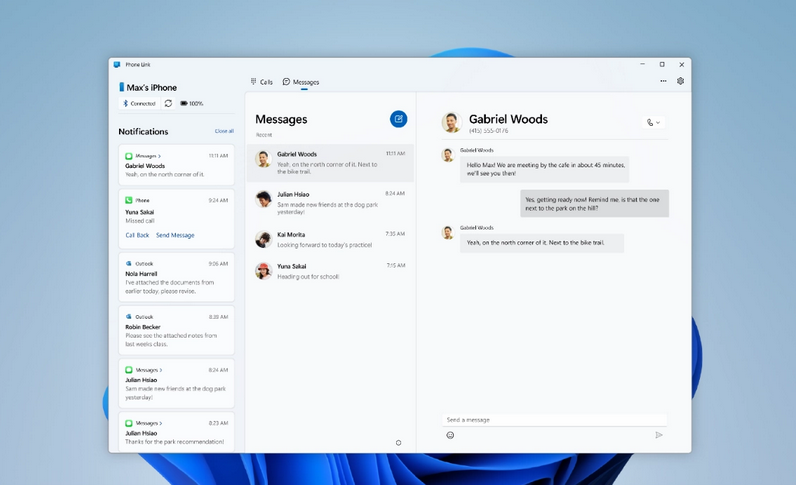Click the phone icon beside Max's iPhone

click(121, 87)
